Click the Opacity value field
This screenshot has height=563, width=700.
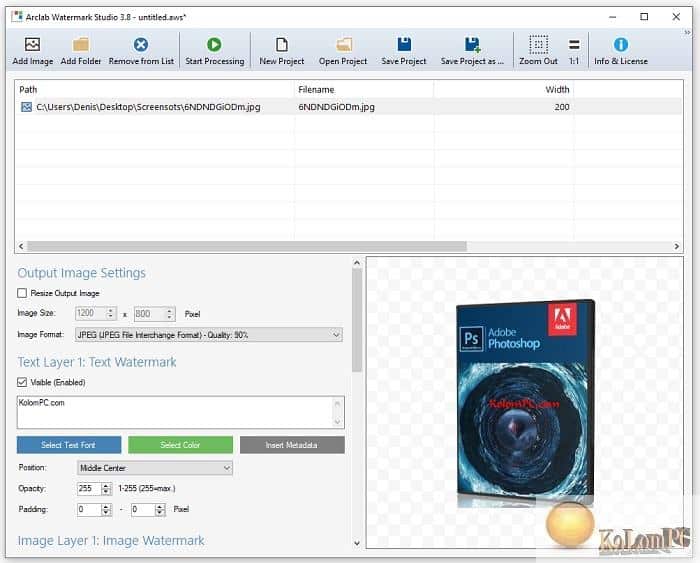(x=89, y=488)
